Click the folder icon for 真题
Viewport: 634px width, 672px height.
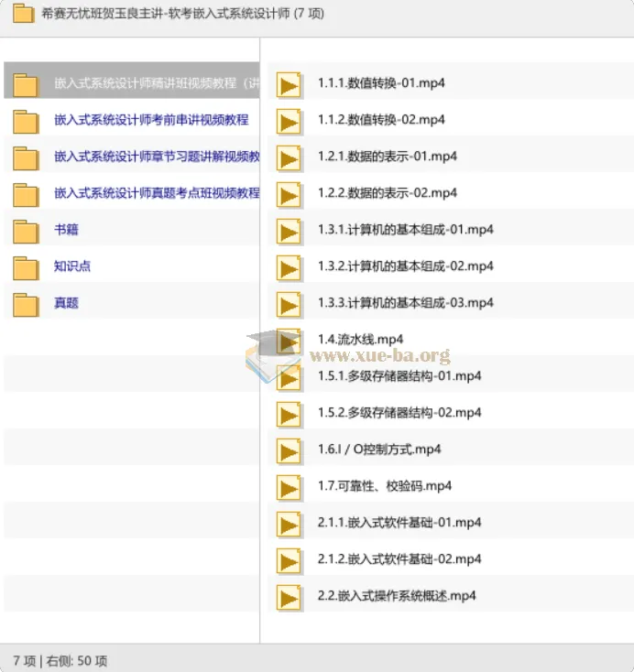click(x=26, y=305)
